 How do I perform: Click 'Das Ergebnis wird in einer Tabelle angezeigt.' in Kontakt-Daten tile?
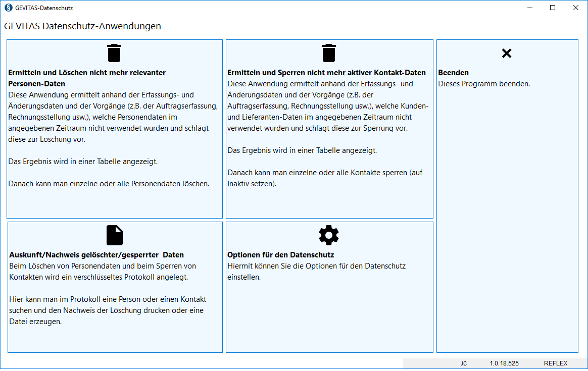tap(302, 150)
